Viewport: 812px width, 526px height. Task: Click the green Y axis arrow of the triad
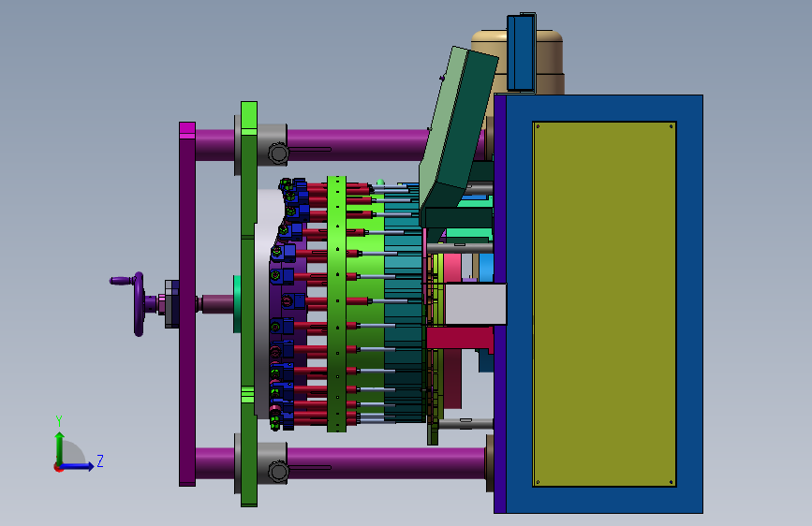60,447
